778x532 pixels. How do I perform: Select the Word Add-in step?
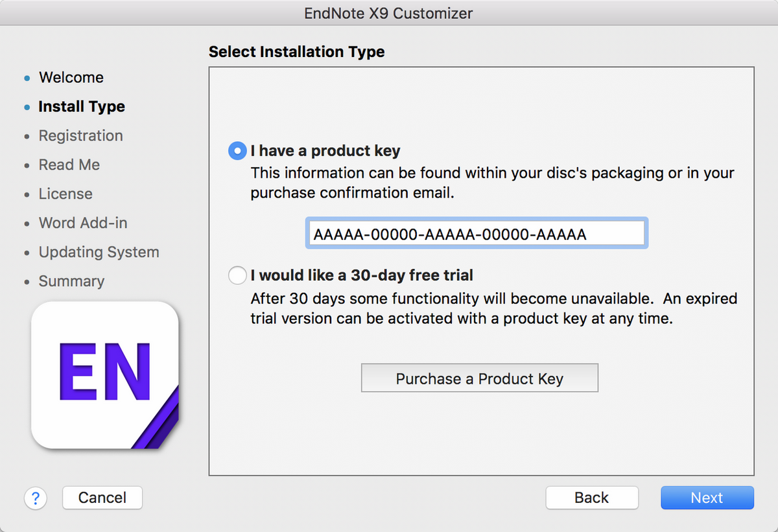point(83,223)
